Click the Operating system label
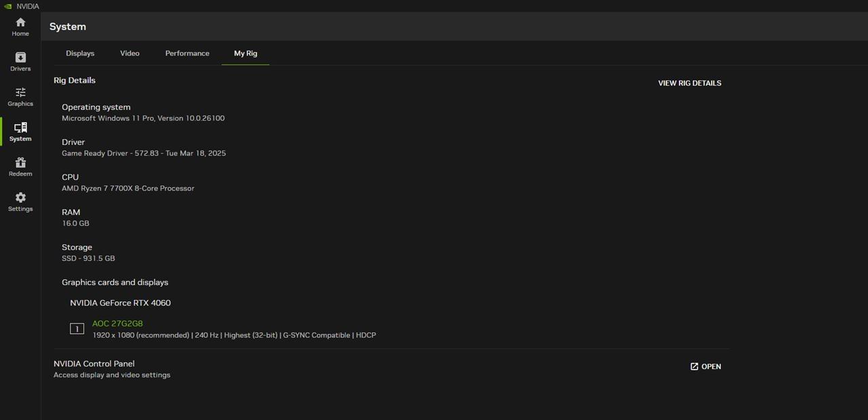 96,107
